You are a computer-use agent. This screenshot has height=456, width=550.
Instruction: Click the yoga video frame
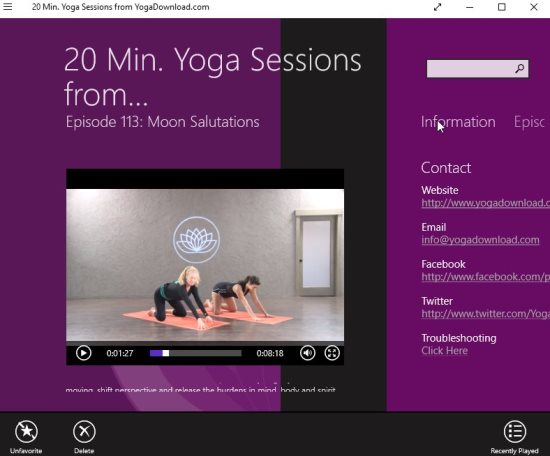(x=205, y=265)
